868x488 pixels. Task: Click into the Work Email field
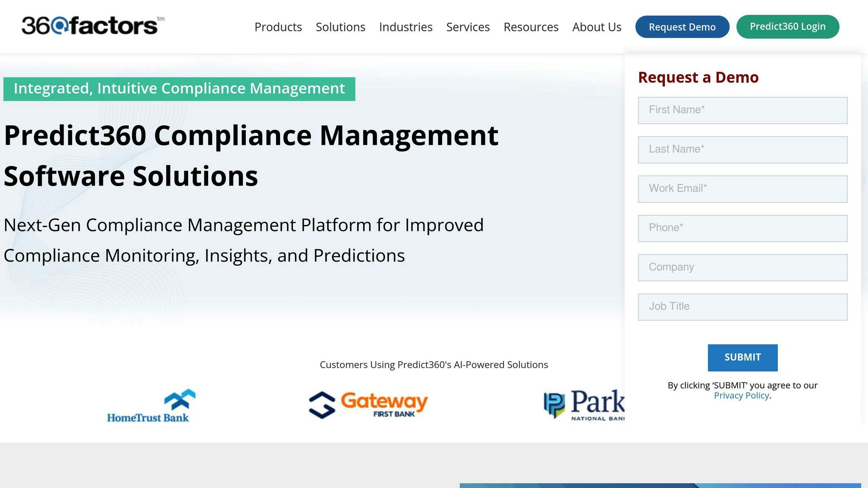743,189
